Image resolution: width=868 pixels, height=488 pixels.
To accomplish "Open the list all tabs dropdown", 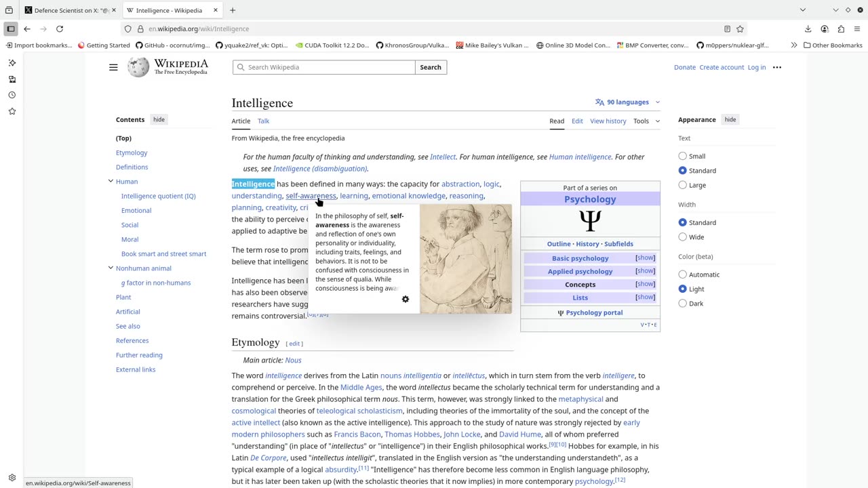I will tap(802, 10).
